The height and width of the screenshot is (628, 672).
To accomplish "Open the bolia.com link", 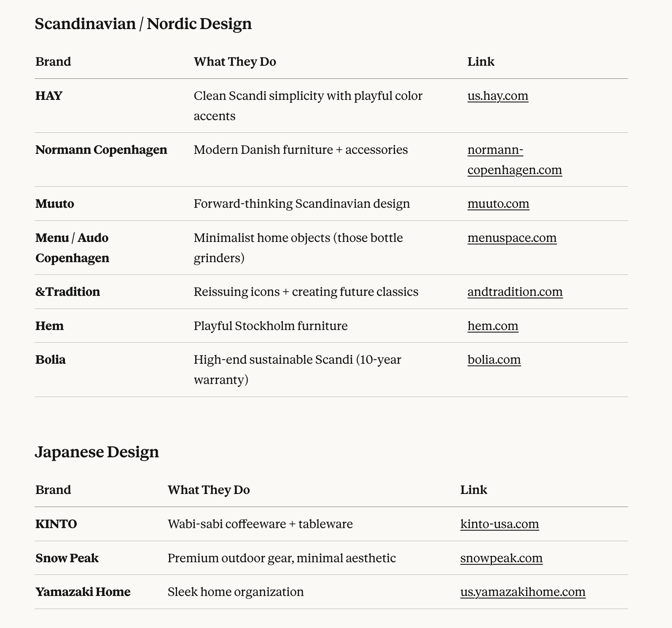I will pos(494,360).
